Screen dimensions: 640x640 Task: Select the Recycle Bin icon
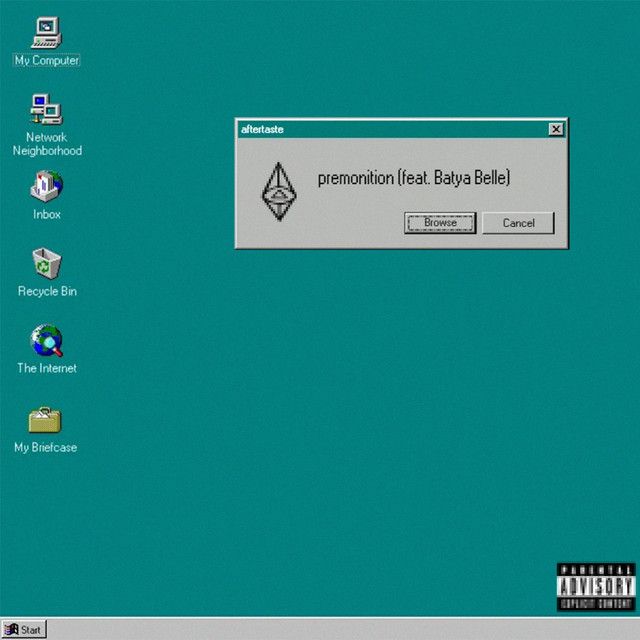coord(47,264)
